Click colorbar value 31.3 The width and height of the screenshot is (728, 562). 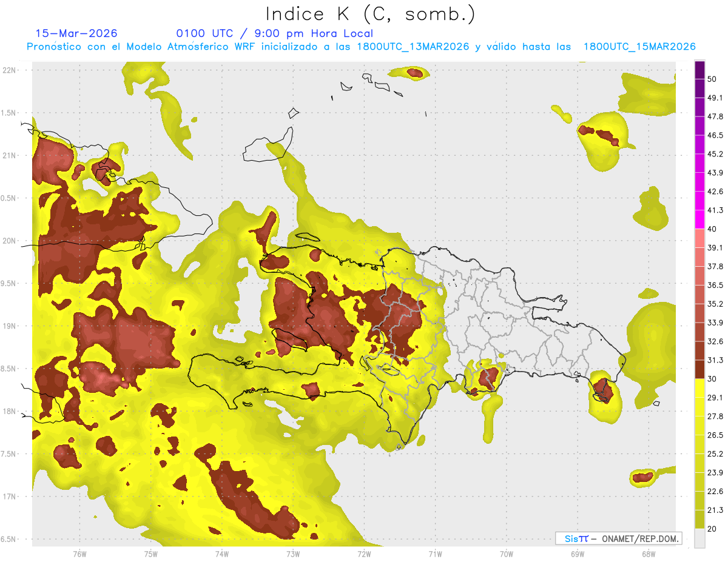[x=715, y=360]
